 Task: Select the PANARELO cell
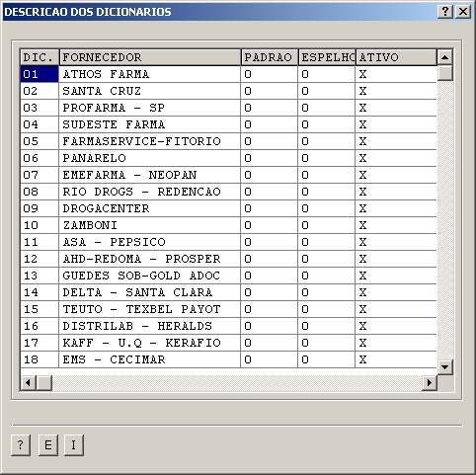[x=150, y=158]
